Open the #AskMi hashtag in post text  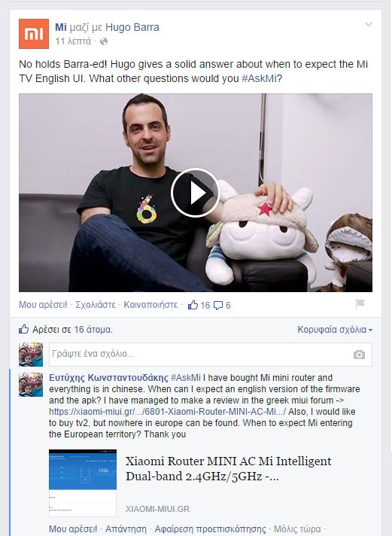point(259,78)
